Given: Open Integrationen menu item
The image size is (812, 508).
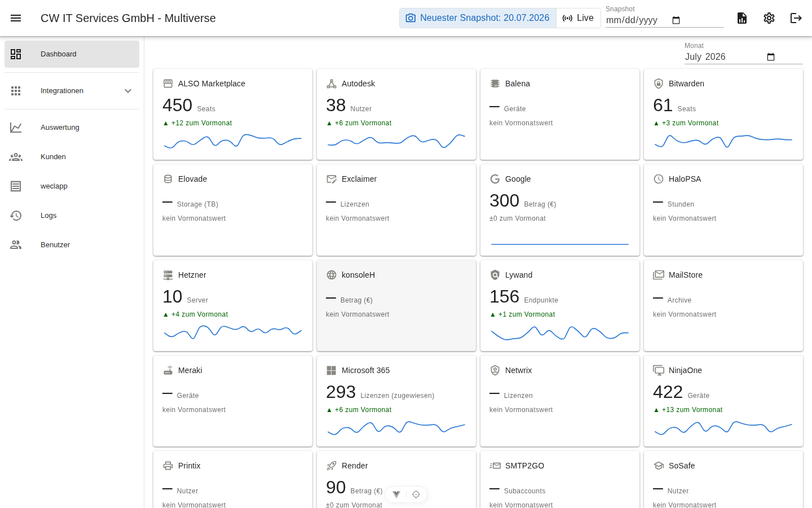Looking at the screenshot, I should (x=72, y=91).
